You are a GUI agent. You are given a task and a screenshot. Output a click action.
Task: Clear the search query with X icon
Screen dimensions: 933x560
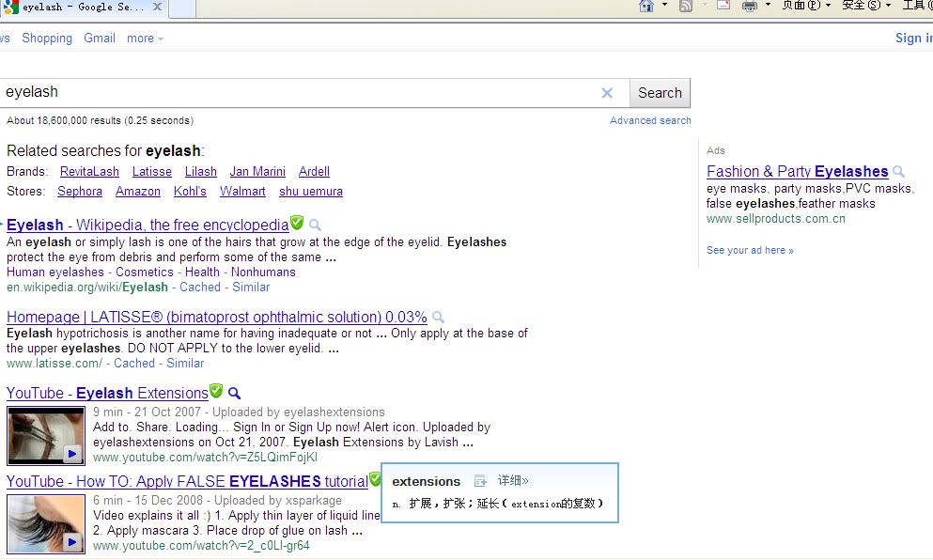coord(607,93)
